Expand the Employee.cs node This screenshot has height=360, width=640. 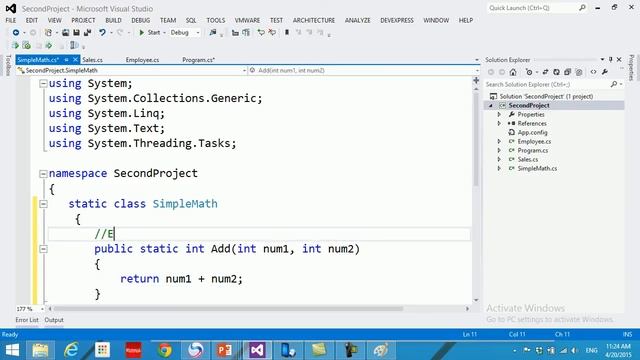coord(499,141)
